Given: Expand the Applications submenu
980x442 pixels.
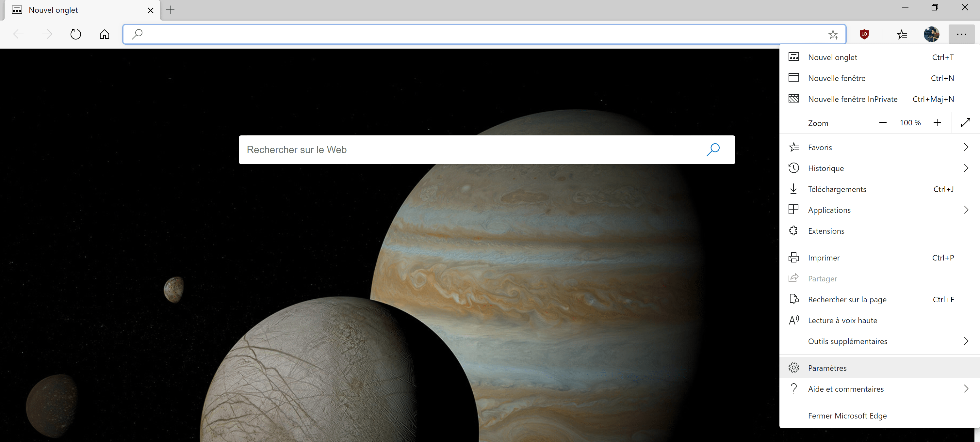Looking at the screenshot, I should (880, 210).
